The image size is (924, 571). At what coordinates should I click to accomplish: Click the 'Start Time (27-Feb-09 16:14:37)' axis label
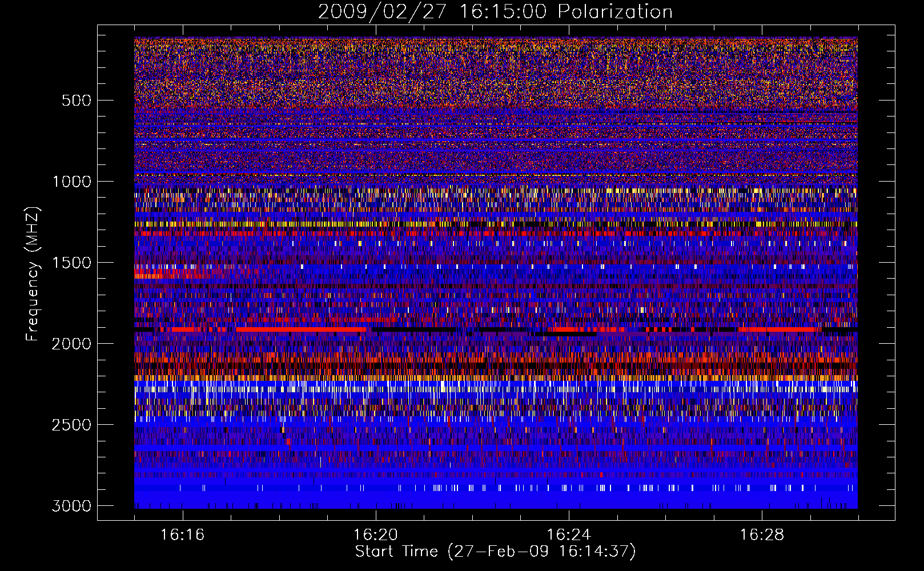click(495, 552)
